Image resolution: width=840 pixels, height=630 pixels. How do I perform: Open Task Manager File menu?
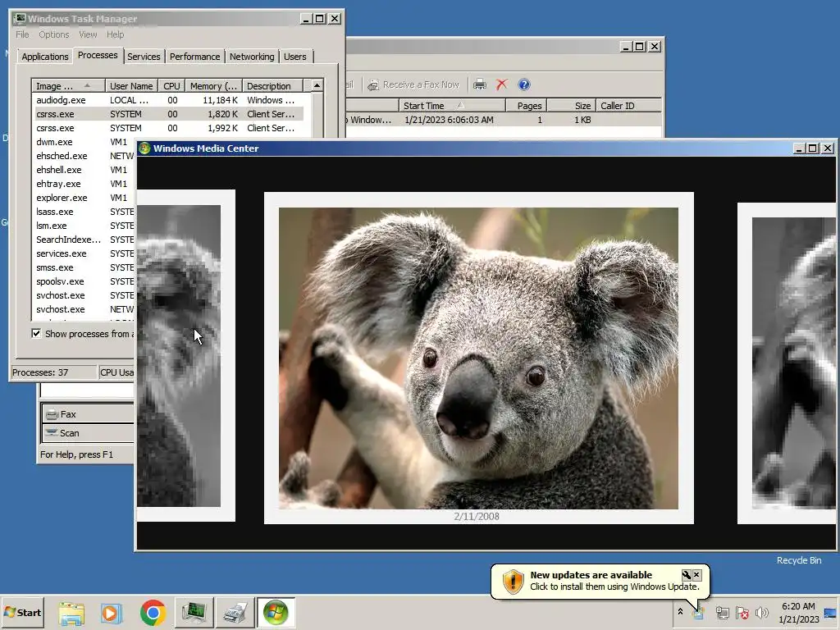22,34
